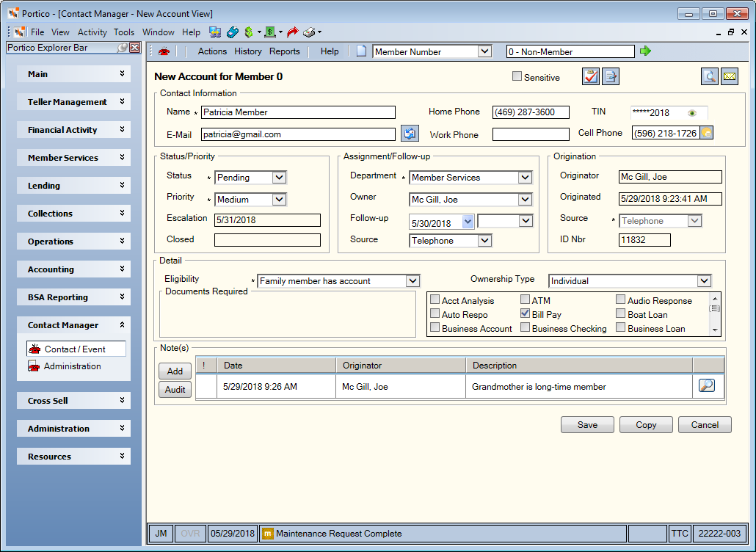The image size is (756, 552).
Task: Collapse the Contact Manager section
Action: coord(74,325)
